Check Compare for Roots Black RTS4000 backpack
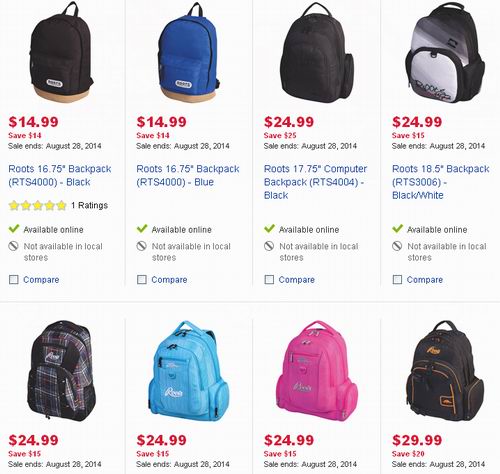The width and height of the screenshot is (500, 474). pyautogui.click(x=14, y=279)
